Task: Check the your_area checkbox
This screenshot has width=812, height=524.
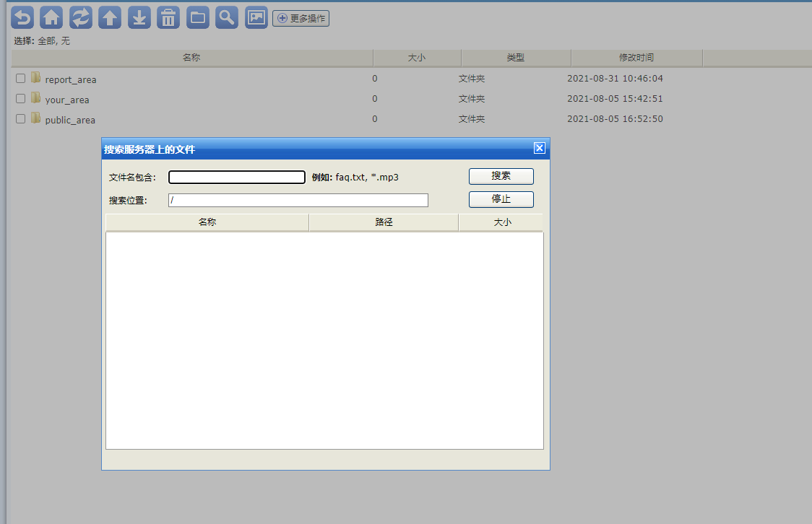Action: pyautogui.click(x=21, y=98)
